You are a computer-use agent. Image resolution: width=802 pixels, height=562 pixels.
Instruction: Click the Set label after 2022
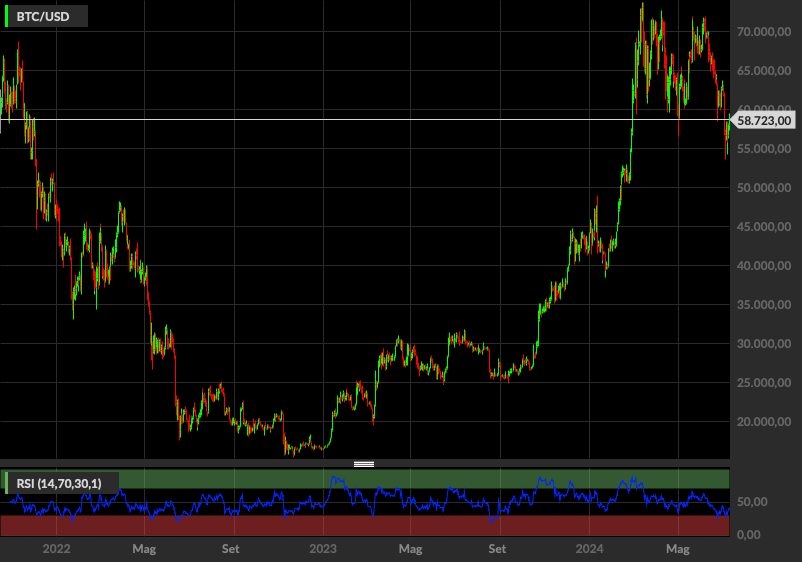pyautogui.click(x=231, y=549)
